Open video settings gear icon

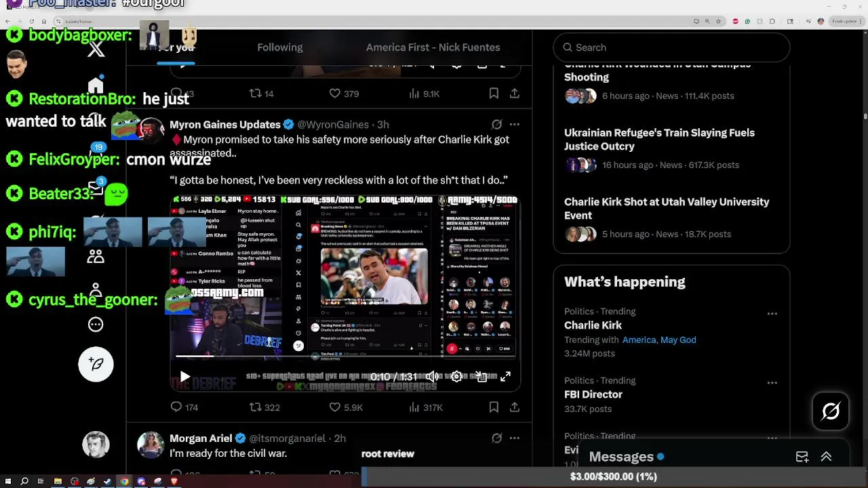tap(457, 377)
